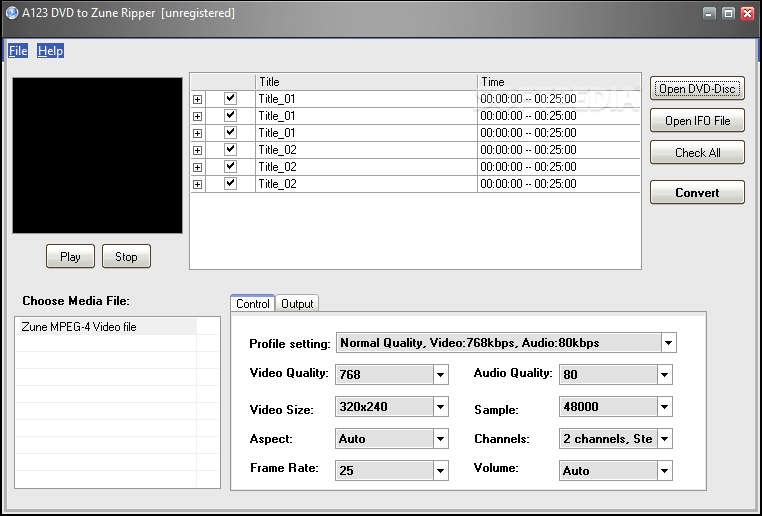Open the Help menu
Screen dimensions: 762x516
point(51,51)
